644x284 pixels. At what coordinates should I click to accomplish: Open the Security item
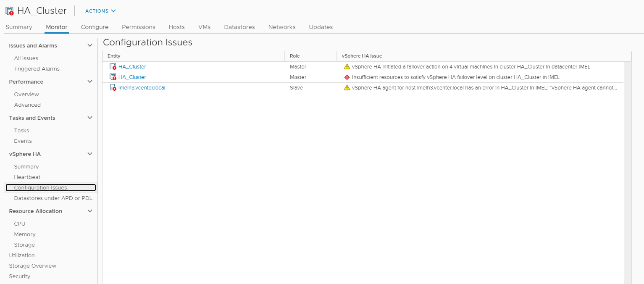(20, 276)
